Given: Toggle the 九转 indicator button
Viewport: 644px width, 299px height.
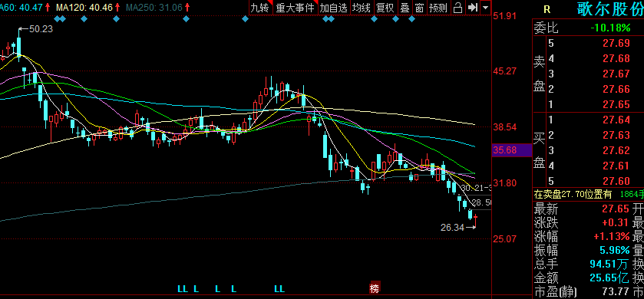Looking at the screenshot, I should click(261, 7).
